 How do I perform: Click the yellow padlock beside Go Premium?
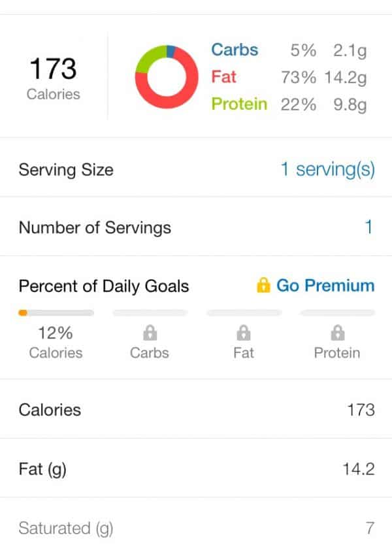pyautogui.click(x=263, y=286)
